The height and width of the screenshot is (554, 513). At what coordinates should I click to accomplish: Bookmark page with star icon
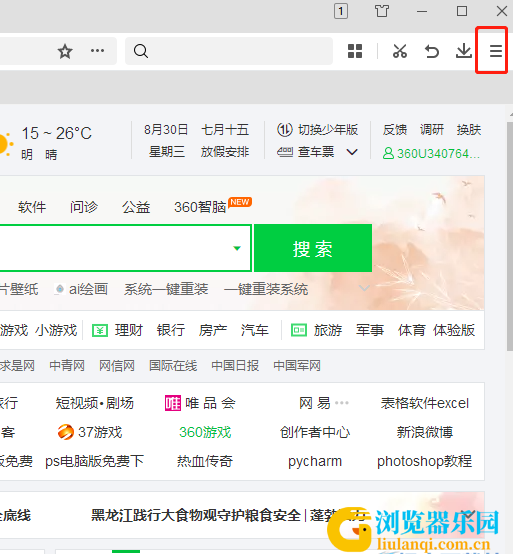[65, 52]
